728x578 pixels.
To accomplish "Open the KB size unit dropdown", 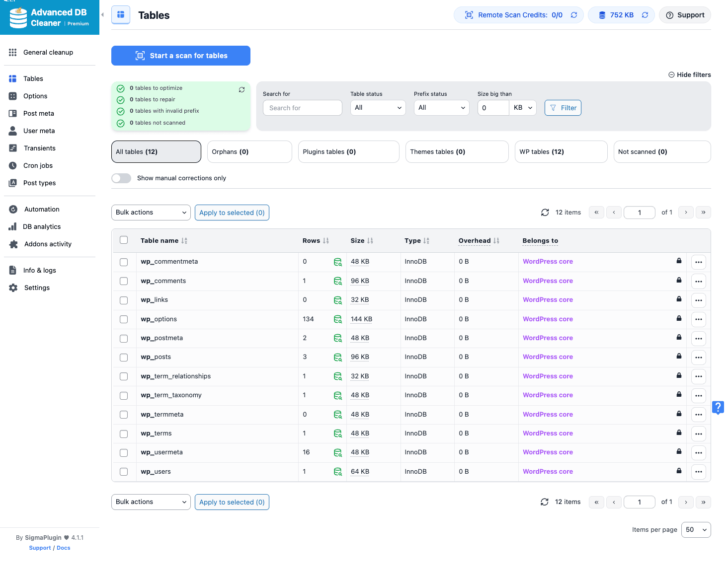I will coord(523,108).
